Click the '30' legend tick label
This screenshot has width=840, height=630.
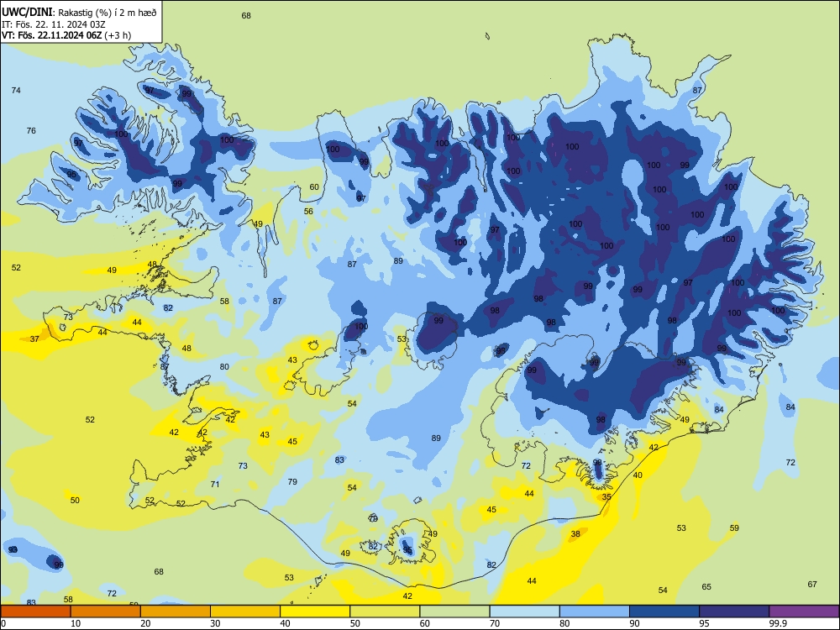[215, 623]
